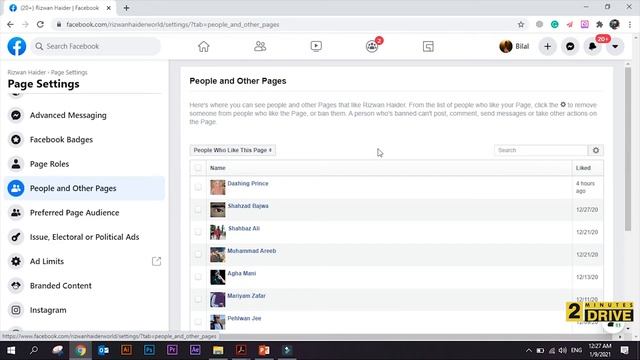Open Preferred Page Audience settings
640x360 pixels.
[84, 213]
